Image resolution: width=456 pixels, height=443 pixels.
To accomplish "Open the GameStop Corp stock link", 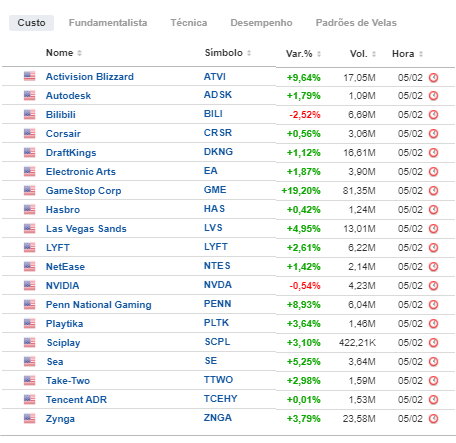I will coord(84,191).
